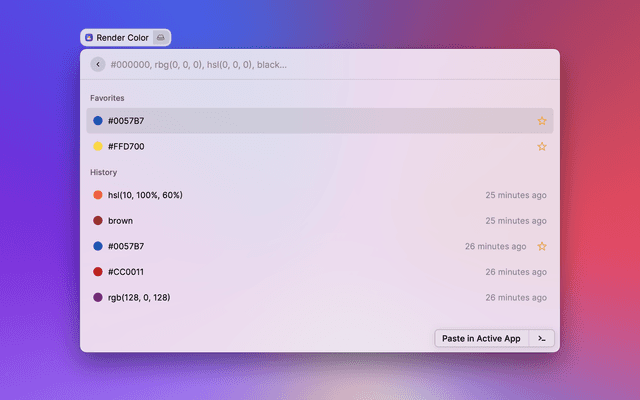Click the orange swatch for hsl(10, 100%, 60%)
The image size is (640, 400).
coord(98,195)
